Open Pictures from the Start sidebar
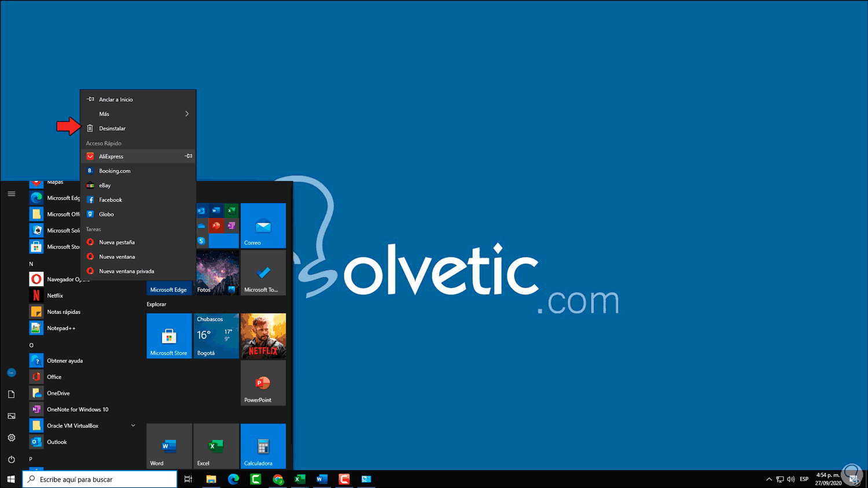Screen dimensions: 868x488 [12, 416]
